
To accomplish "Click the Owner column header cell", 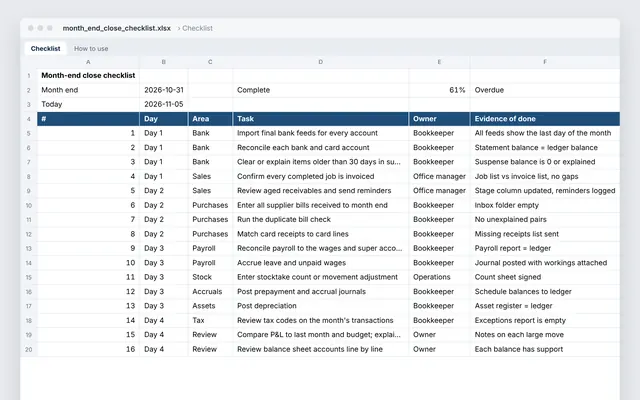I will pyautogui.click(x=439, y=119).
